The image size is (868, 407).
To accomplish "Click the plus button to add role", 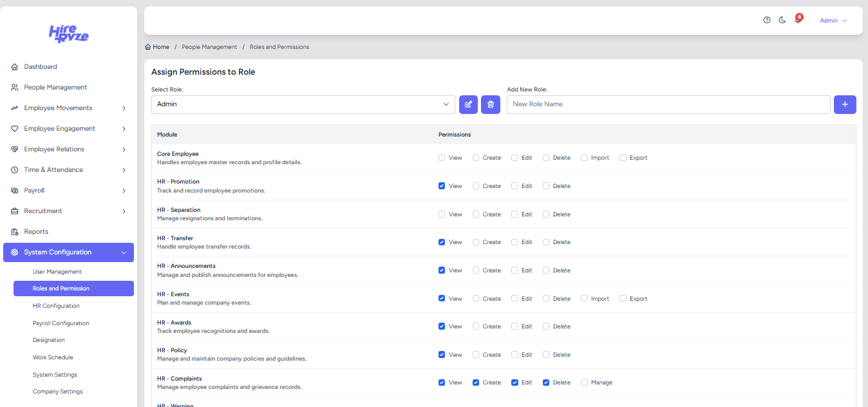I will tap(845, 104).
